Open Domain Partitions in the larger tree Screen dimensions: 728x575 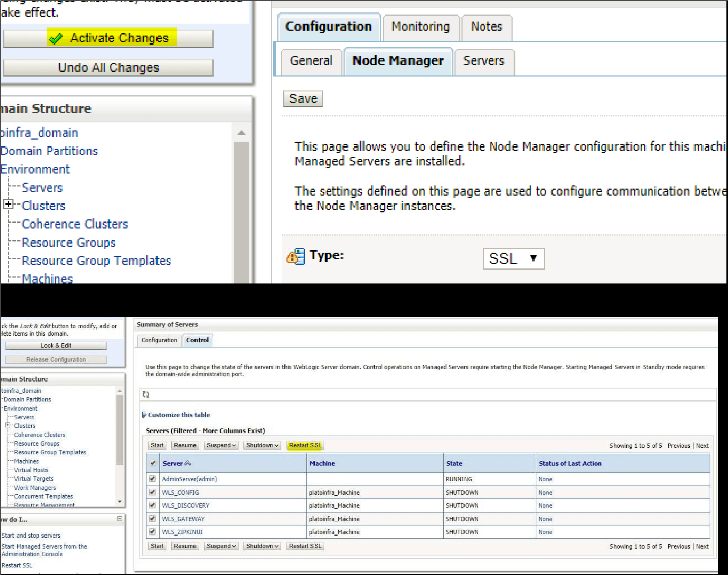click(x=49, y=151)
